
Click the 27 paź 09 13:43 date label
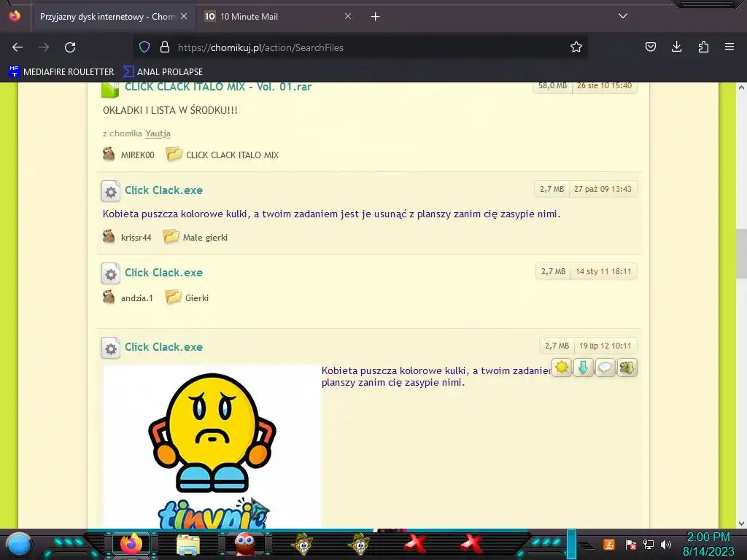(x=603, y=189)
